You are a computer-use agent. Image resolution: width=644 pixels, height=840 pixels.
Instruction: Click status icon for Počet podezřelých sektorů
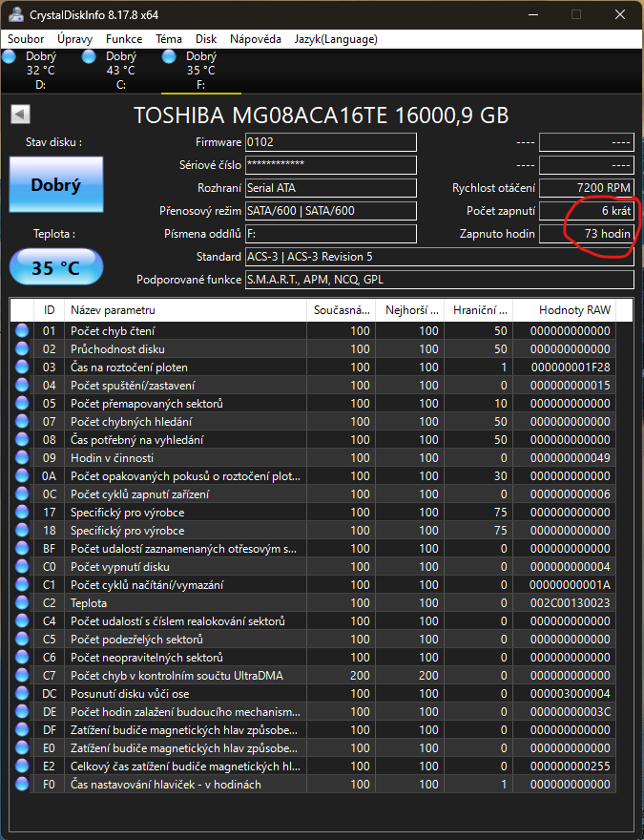(x=22, y=640)
